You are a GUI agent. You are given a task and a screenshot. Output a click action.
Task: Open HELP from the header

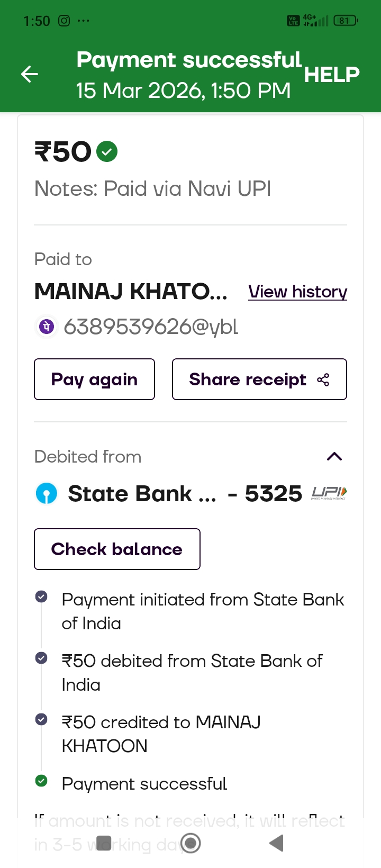[x=332, y=75]
